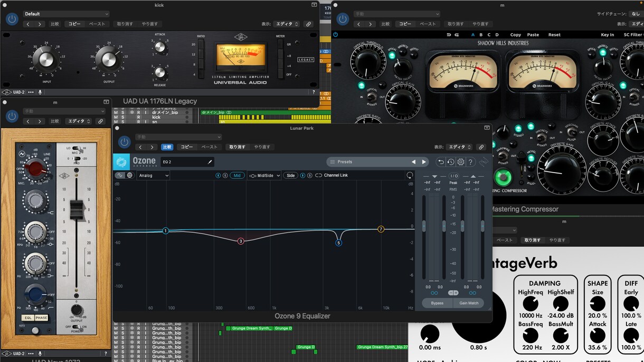Click the Neve 1073 vertical fader handle
644x362 pixels.
77,210
